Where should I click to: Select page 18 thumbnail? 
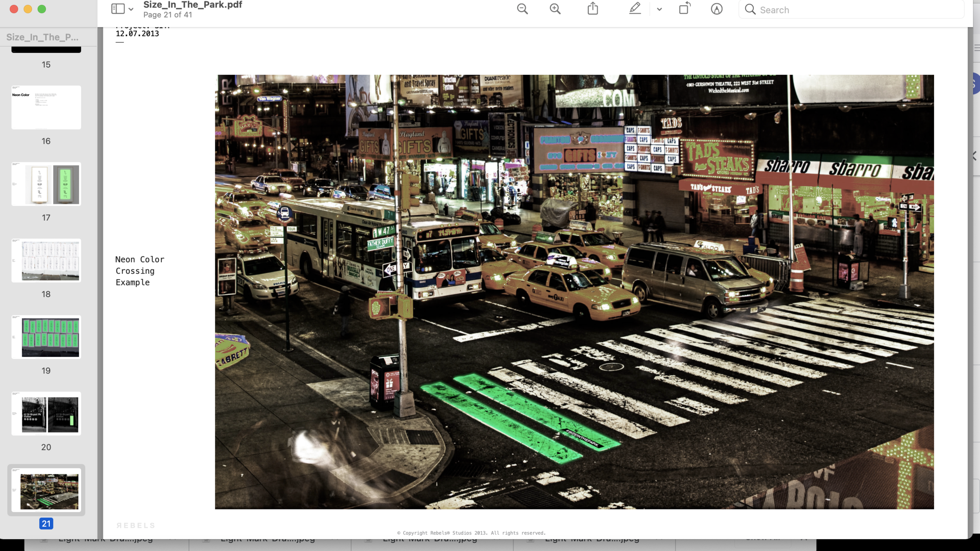(x=46, y=260)
